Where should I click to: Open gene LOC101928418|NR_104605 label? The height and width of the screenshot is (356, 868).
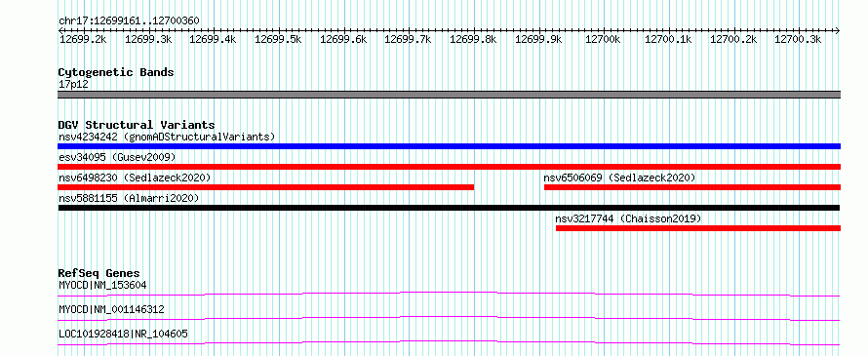[123, 334]
